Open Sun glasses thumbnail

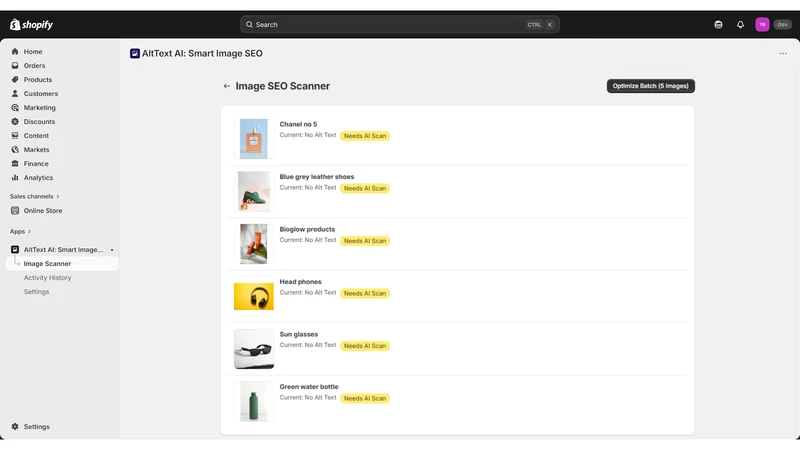tap(254, 349)
